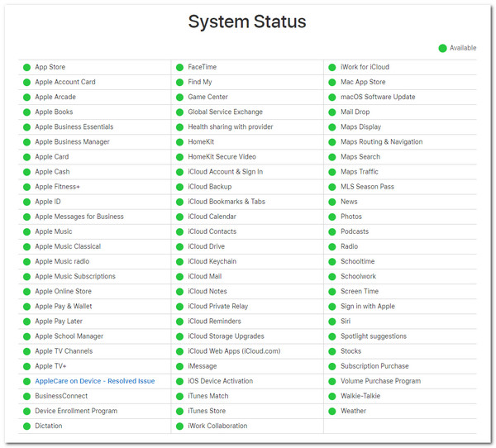Click the green dot beside Dictation
The height and width of the screenshot is (448, 496).
(27, 427)
